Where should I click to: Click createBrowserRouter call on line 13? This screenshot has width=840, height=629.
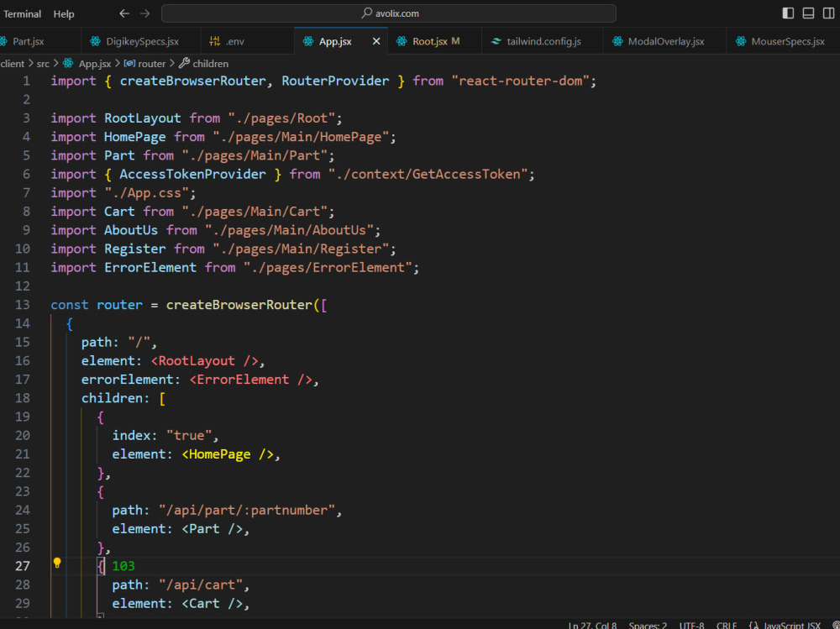coord(239,305)
